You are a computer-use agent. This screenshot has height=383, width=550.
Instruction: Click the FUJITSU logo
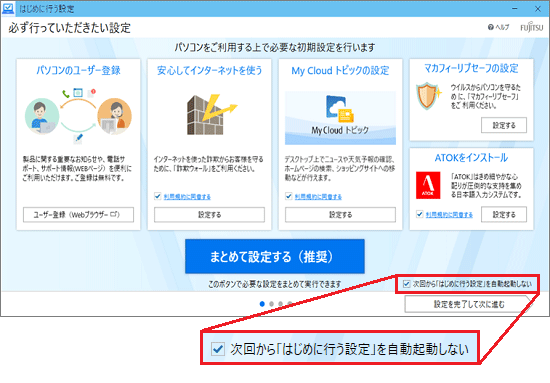pyautogui.click(x=531, y=27)
